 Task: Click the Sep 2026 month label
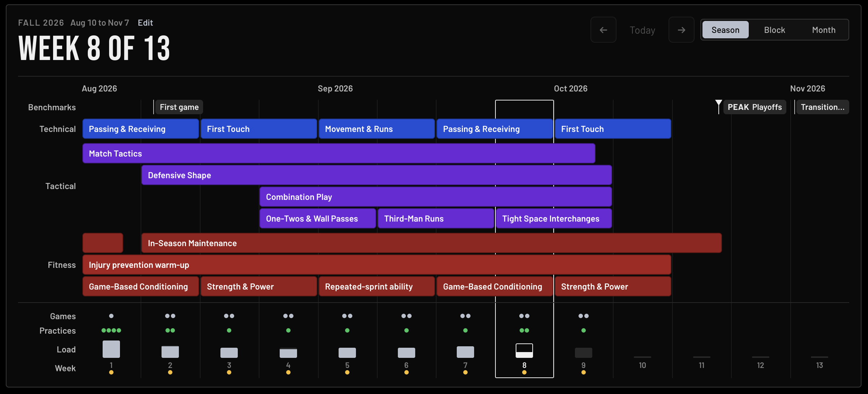(335, 89)
